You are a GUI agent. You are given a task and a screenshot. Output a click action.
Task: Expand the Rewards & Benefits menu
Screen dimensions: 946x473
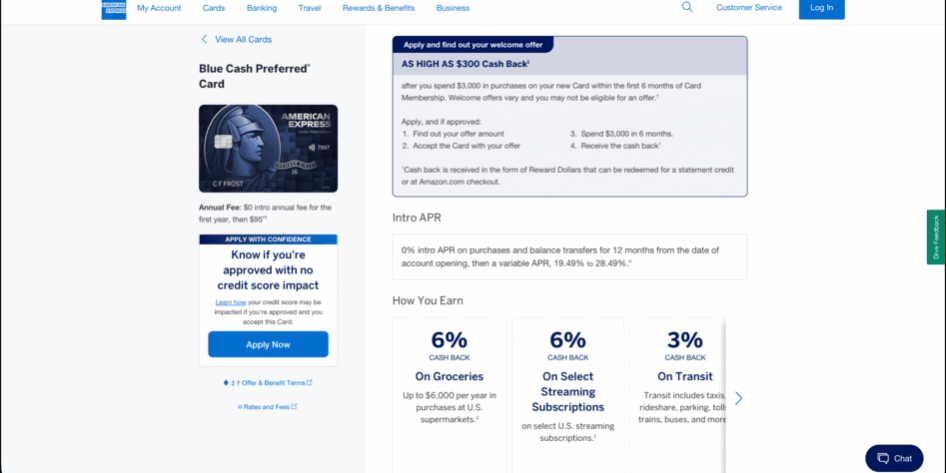[x=378, y=8]
